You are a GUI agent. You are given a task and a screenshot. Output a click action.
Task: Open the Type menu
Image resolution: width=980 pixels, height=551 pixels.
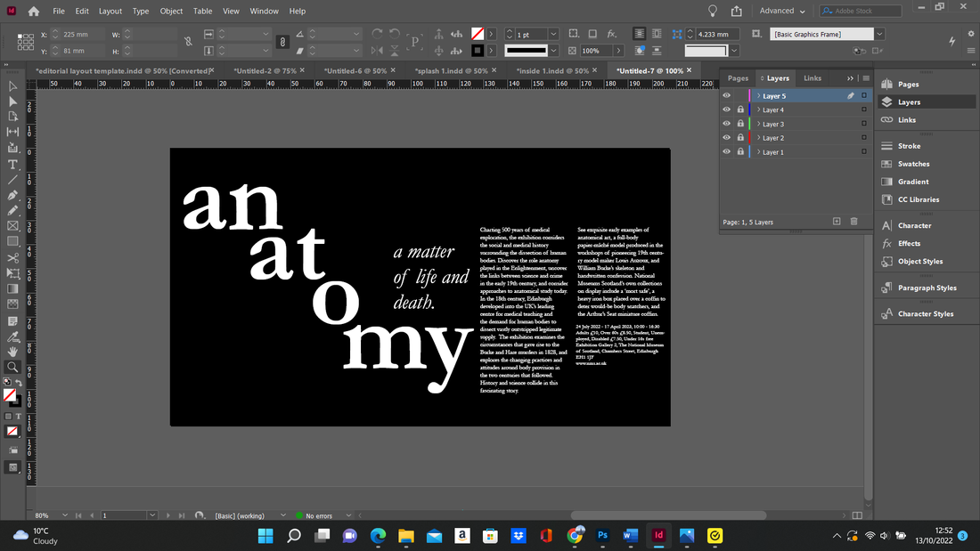[x=141, y=11]
